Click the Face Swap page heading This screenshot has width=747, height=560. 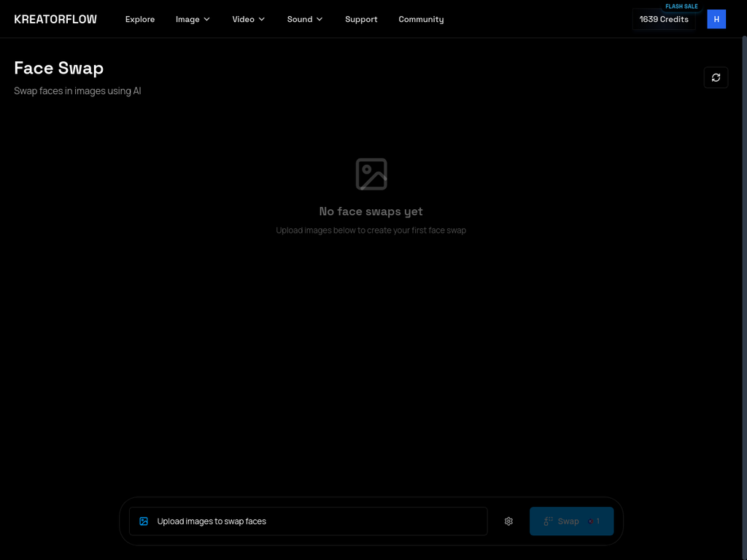[58, 68]
